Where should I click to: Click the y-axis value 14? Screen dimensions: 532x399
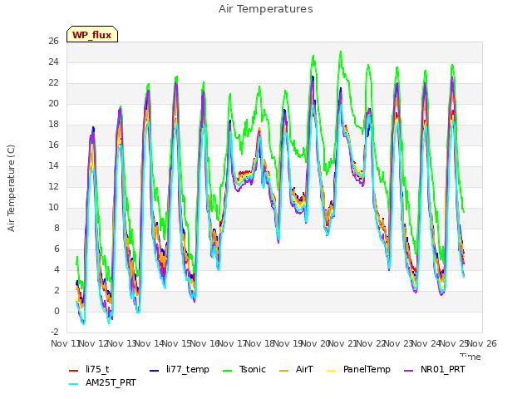pyautogui.click(x=53, y=165)
